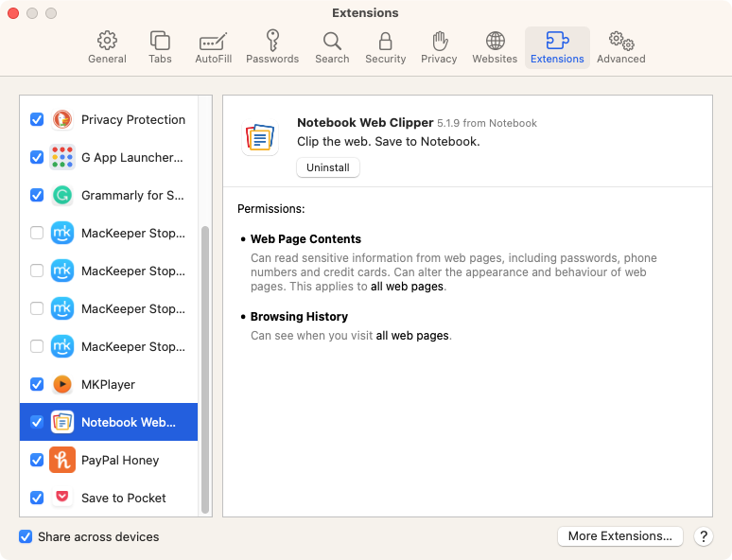Toggle the Grammarly for Safari checkbox
The height and width of the screenshot is (560, 732).
(37, 195)
